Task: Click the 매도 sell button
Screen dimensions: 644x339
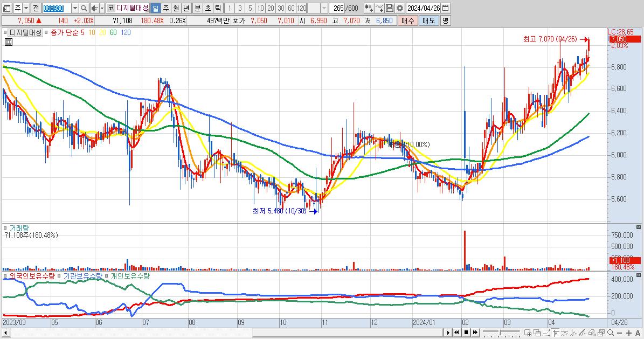Action: pyautogui.click(x=429, y=20)
